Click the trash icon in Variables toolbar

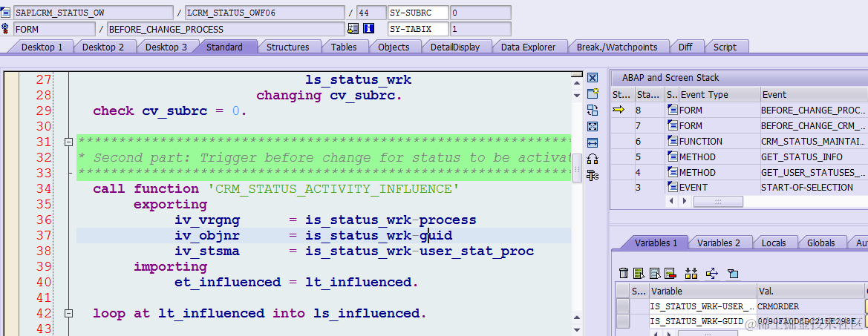point(624,273)
